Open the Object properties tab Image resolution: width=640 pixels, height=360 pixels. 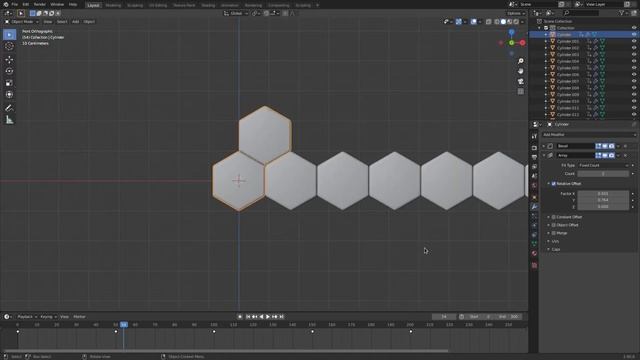(x=534, y=198)
